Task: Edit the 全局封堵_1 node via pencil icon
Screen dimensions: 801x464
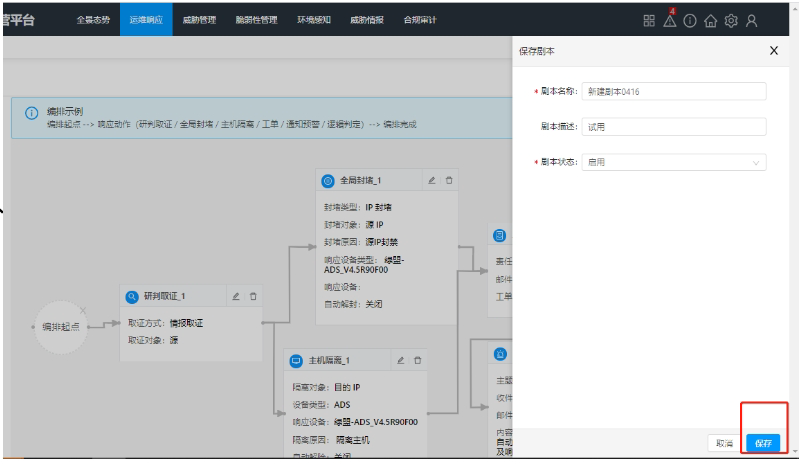Action: [x=432, y=180]
